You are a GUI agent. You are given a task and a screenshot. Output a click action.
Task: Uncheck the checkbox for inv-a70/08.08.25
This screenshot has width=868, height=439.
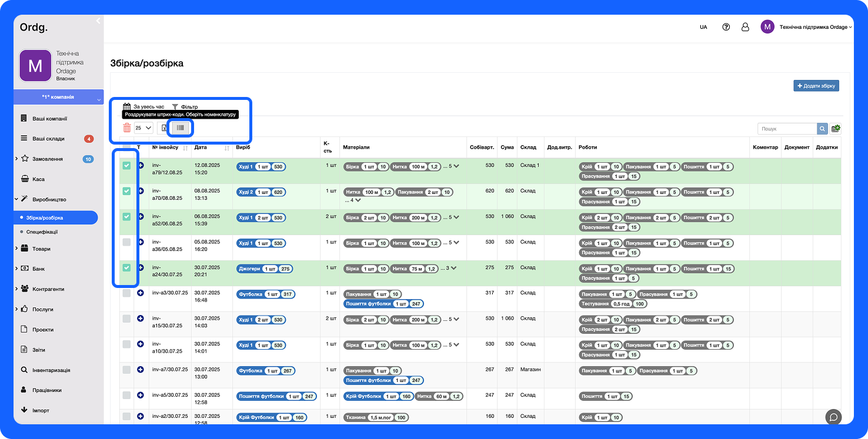pos(126,191)
